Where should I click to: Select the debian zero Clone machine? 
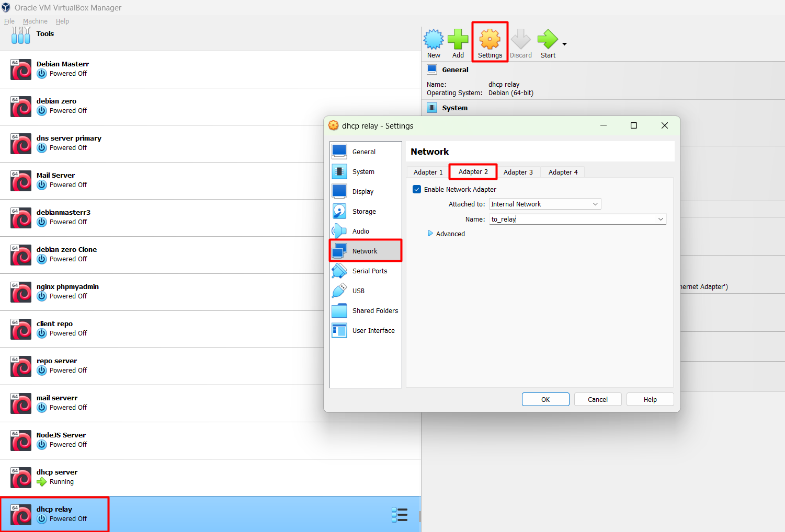tap(210, 255)
